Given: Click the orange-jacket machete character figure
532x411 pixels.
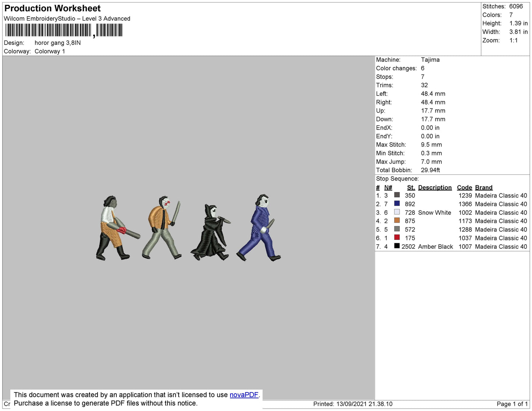Looking at the screenshot, I should pyautogui.click(x=162, y=228).
